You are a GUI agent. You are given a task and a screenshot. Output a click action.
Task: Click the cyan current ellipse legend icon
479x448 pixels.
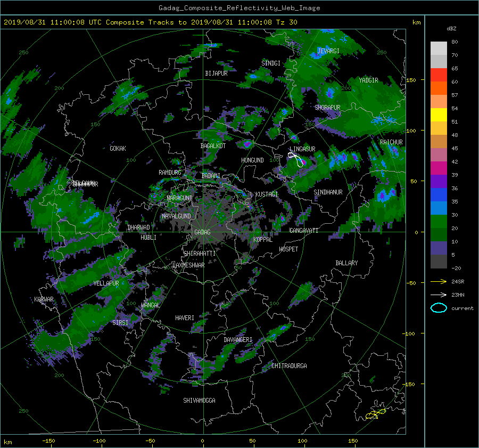coord(439,308)
